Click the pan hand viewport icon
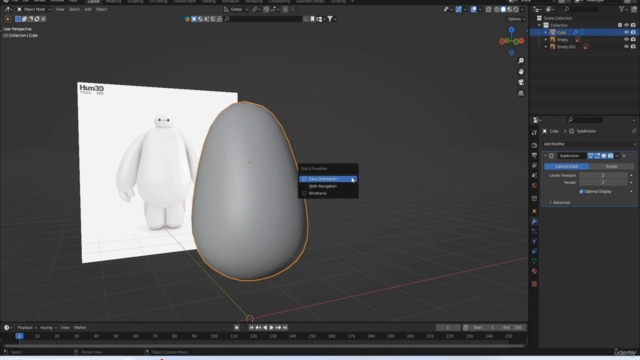 (521, 71)
